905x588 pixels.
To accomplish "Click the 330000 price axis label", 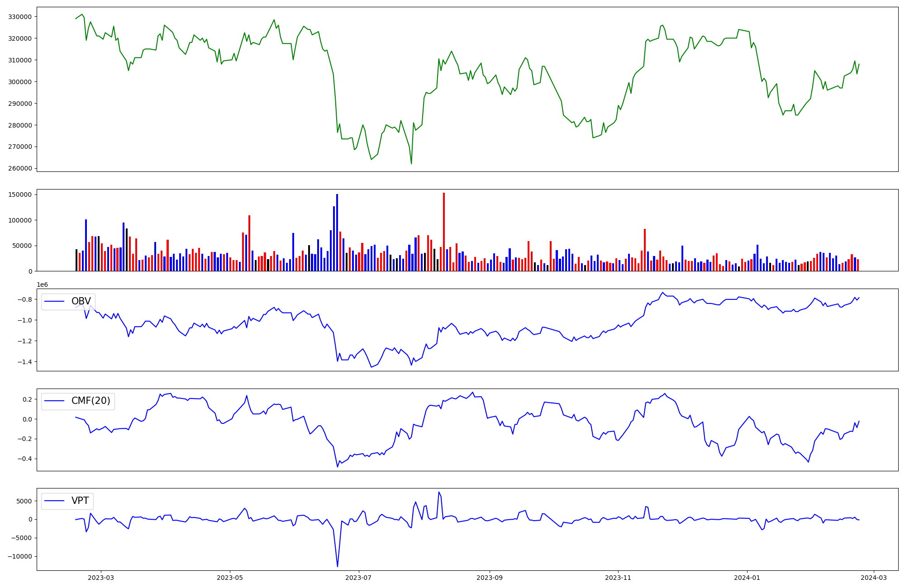I will pos(20,17).
